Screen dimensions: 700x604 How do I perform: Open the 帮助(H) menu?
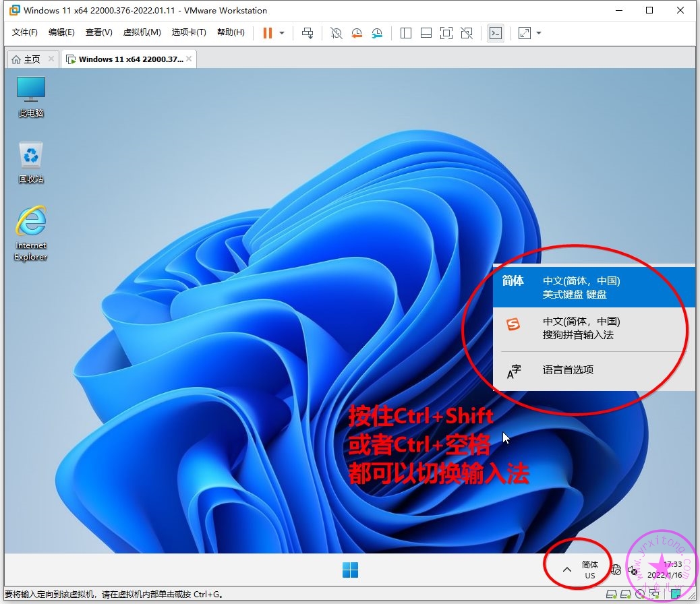click(231, 32)
